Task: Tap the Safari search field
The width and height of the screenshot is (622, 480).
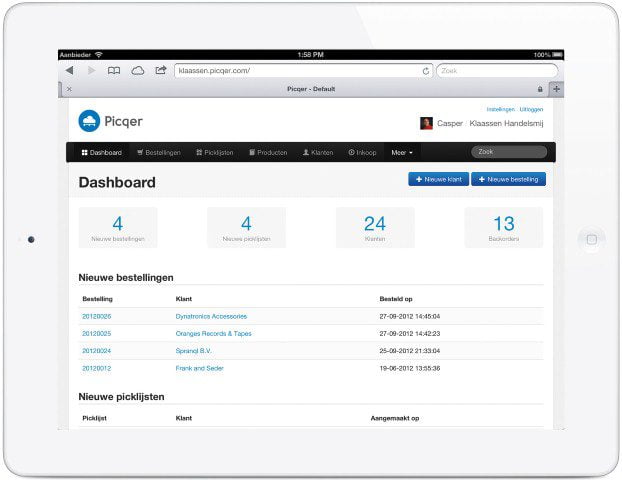Action: 497,71
